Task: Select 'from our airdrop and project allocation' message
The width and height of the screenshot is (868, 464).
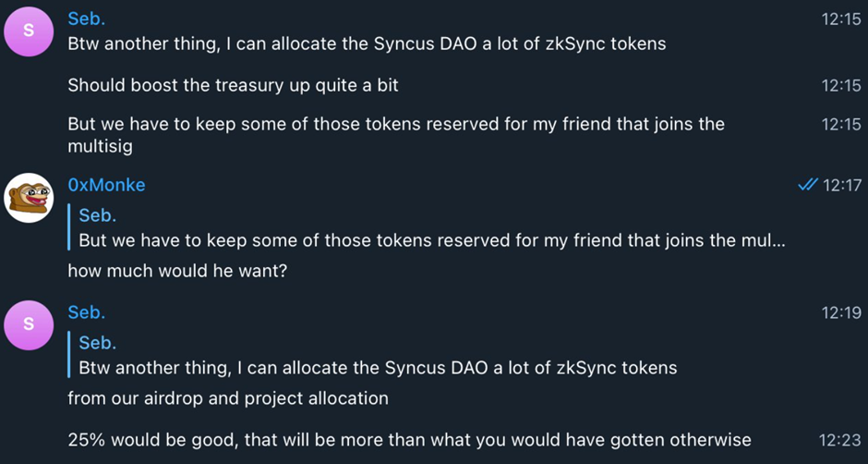Action: [228, 398]
